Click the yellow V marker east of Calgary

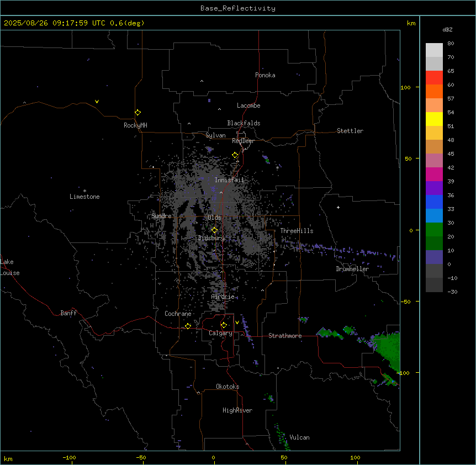click(237, 323)
